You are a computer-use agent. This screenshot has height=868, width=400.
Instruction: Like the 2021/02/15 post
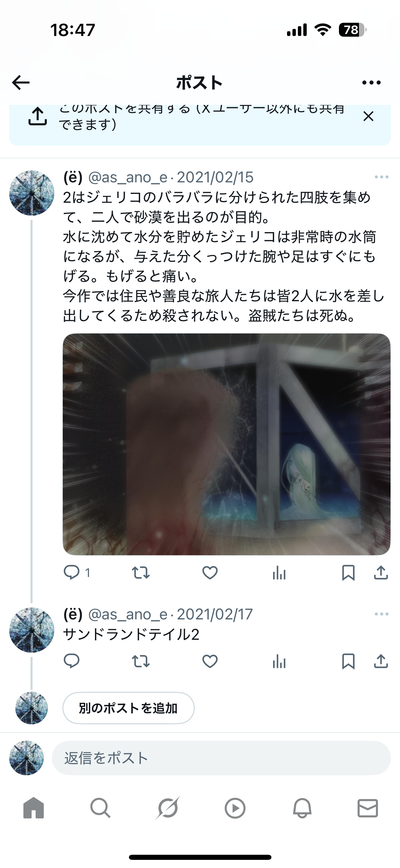(x=210, y=573)
